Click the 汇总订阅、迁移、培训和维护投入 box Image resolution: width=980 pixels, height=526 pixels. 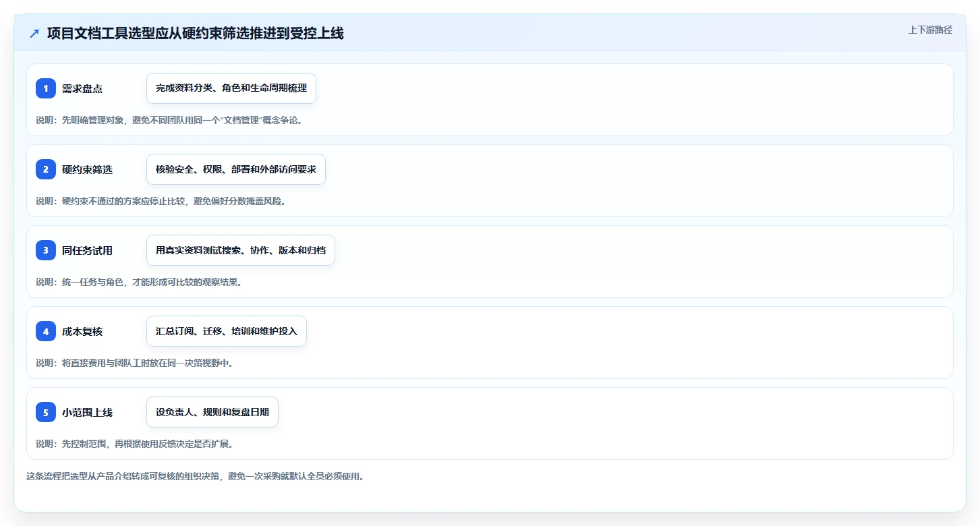(227, 331)
